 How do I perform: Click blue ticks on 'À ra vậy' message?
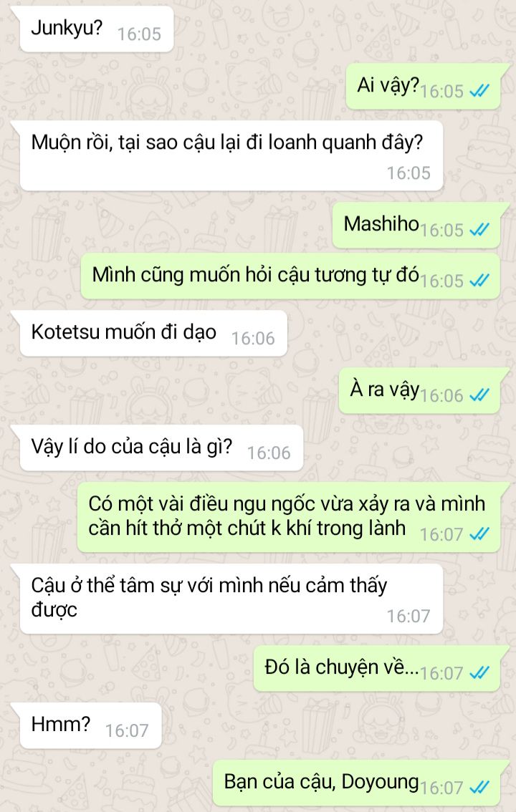click(x=479, y=396)
